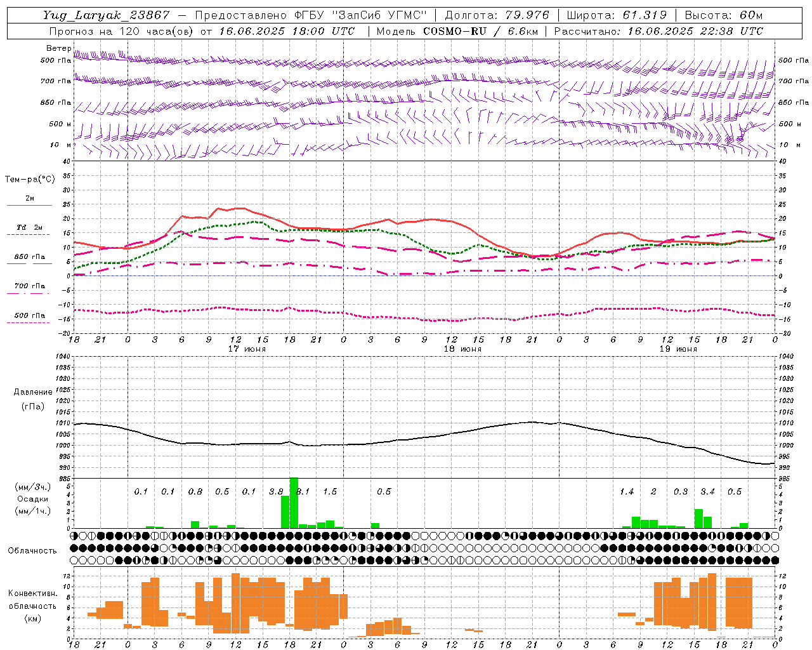Click the provider text ФГБУ "ЗапСиб УГМС"
This screenshot has width=812, height=650.
[x=361, y=15]
